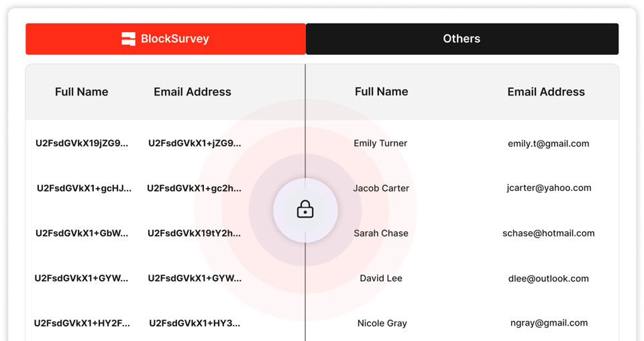The height and width of the screenshot is (341, 644).
Task: Select the Jacob Carter name cell
Action: pos(381,188)
